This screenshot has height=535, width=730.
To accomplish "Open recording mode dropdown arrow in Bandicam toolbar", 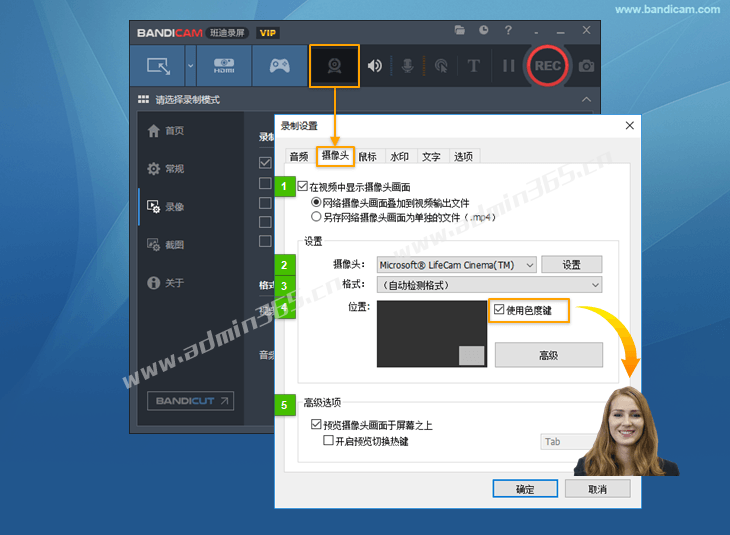I will (190, 66).
